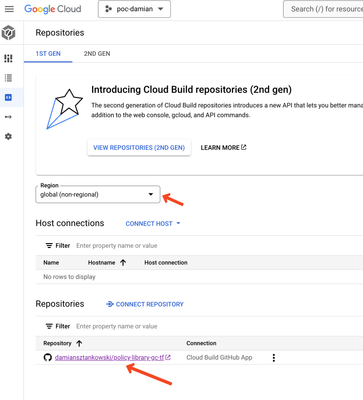
Task: Click the No rows to display text
Action: pyautogui.click(x=69, y=277)
